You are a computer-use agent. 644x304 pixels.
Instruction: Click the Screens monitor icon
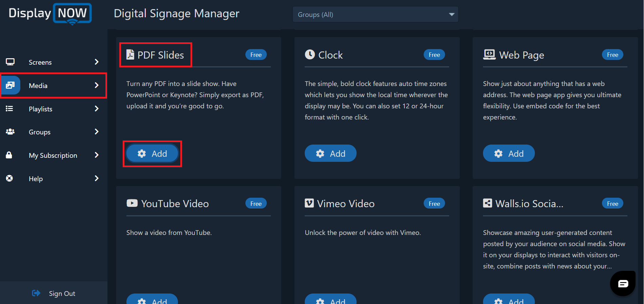(x=10, y=62)
